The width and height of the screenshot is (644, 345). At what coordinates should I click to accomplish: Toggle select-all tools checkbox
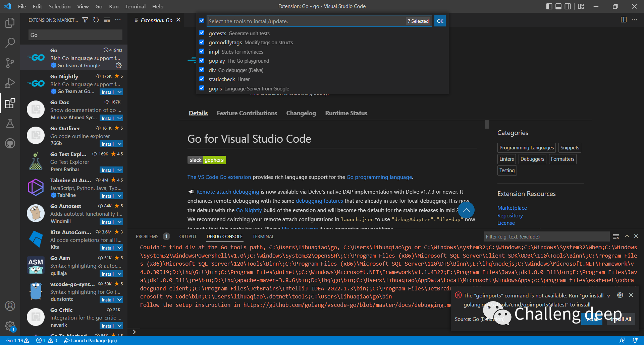pos(202,21)
